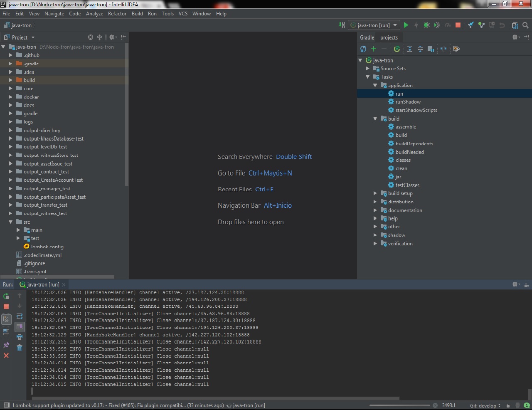Image resolution: width=532 pixels, height=410 pixels.
Task: Toggle Gradle offline mode
Action: coord(443,49)
